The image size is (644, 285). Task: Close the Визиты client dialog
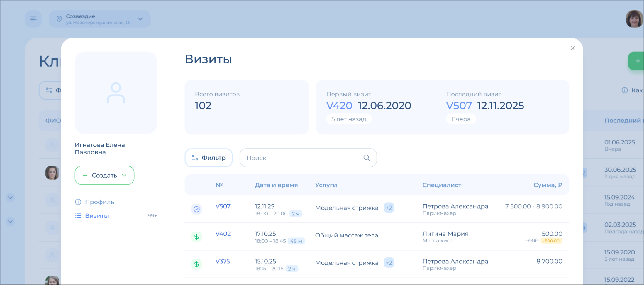pyautogui.click(x=572, y=48)
